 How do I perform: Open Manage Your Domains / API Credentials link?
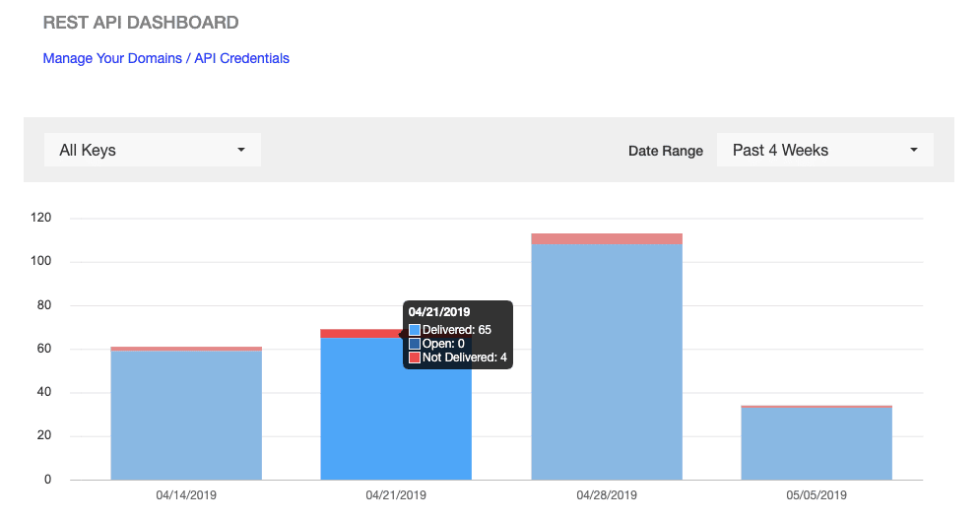point(165,58)
